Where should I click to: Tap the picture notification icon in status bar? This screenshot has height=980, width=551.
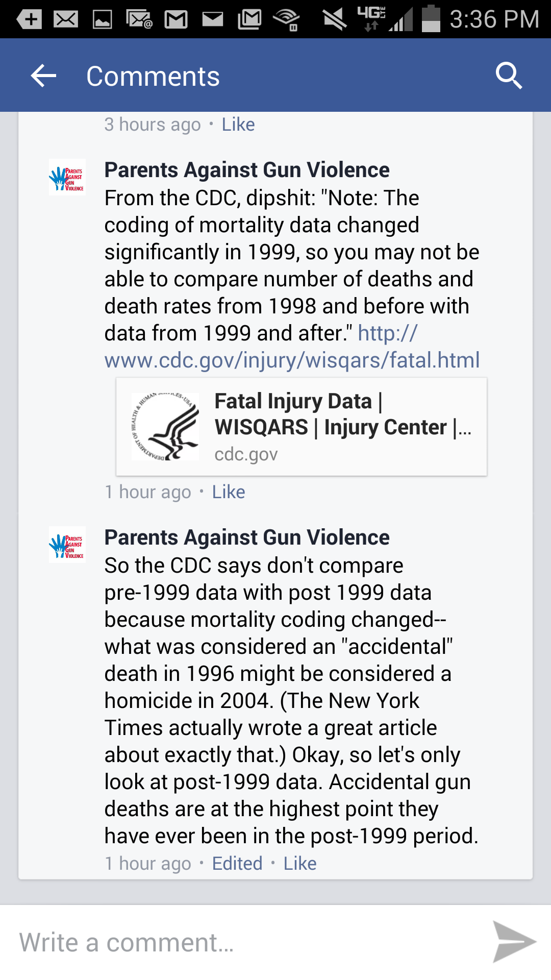pyautogui.click(x=102, y=19)
